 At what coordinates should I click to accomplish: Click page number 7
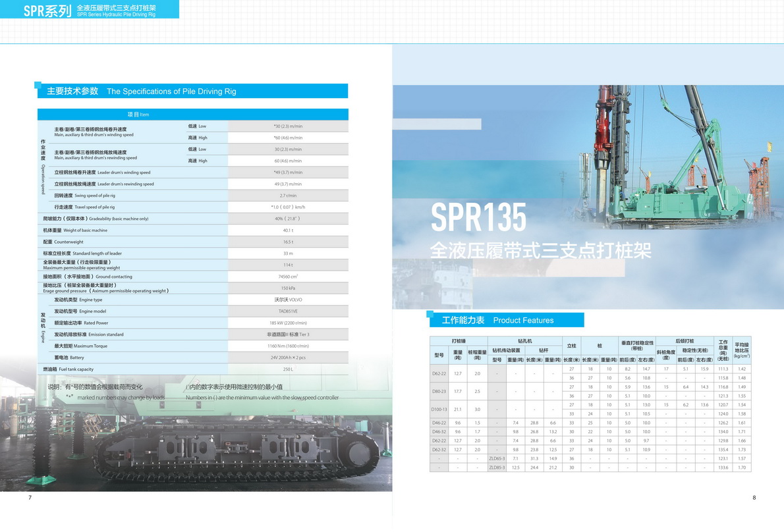[30, 497]
